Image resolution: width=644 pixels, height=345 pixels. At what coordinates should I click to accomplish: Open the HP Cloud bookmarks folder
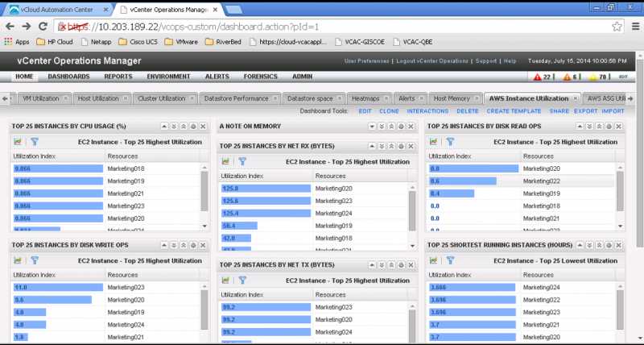pyautogui.click(x=55, y=42)
